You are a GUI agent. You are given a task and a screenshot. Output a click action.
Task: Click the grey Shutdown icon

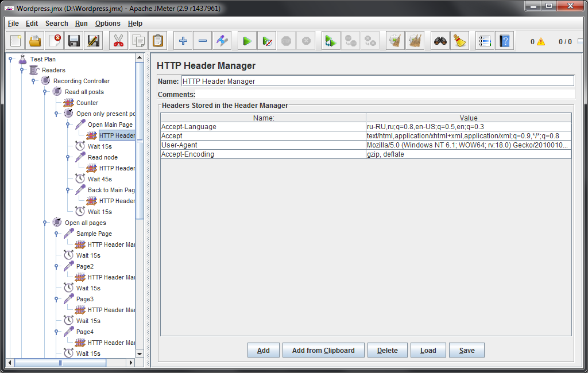pos(306,41)
